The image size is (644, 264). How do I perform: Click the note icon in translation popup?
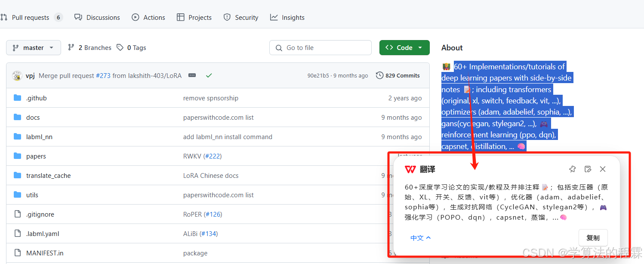pyautogui.click(x=588, y=169)
